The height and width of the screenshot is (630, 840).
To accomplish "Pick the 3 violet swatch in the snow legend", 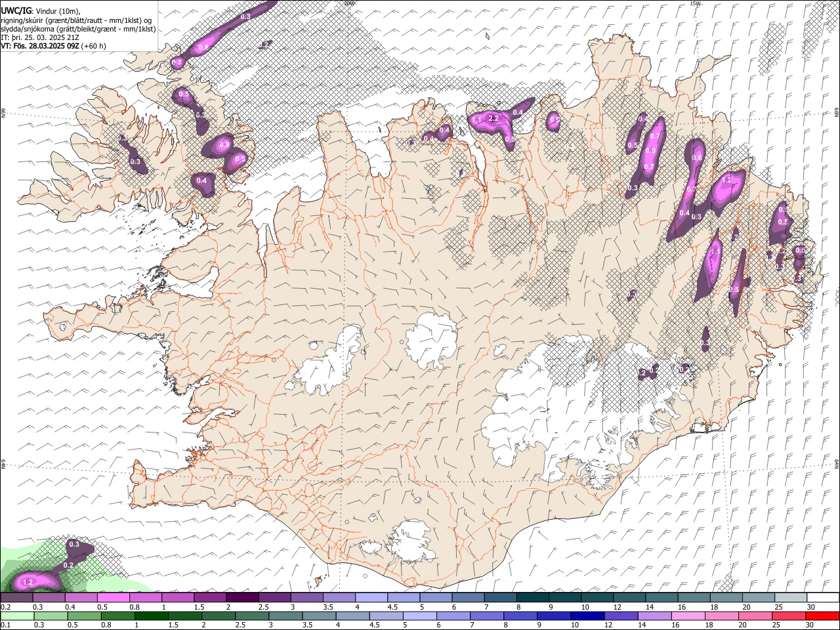I will [x=306, y=598].
